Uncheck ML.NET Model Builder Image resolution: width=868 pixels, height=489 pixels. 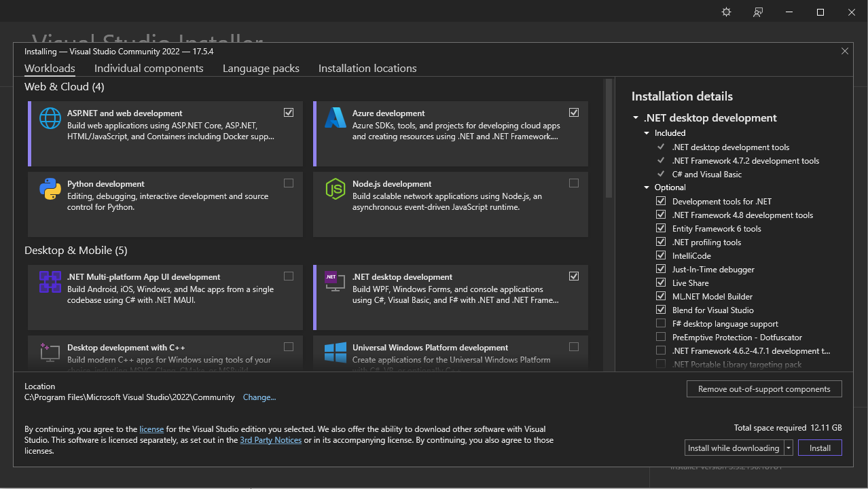[x=661, y=296]
